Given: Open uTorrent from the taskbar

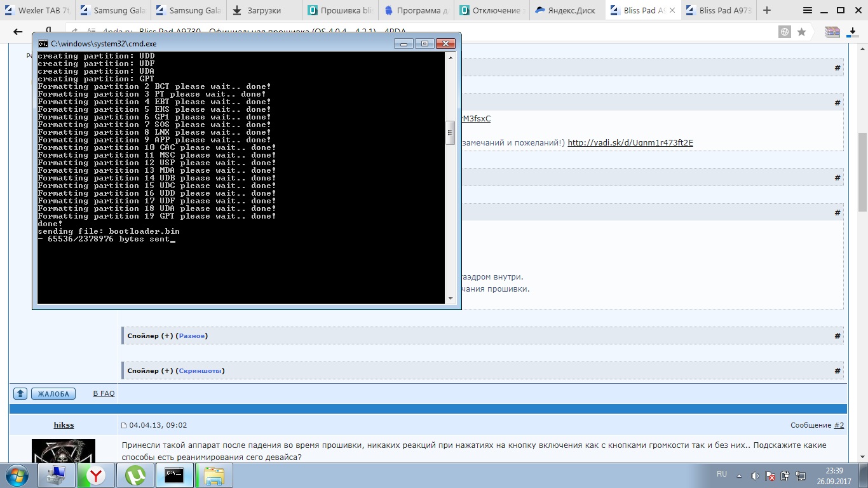Looking at the screenshot, I should (x=135, y=475).
